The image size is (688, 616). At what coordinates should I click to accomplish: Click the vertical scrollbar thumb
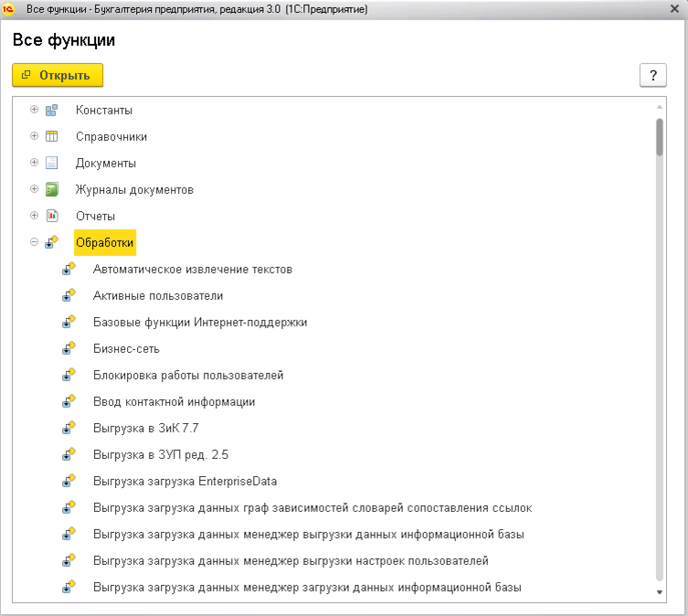659,136
